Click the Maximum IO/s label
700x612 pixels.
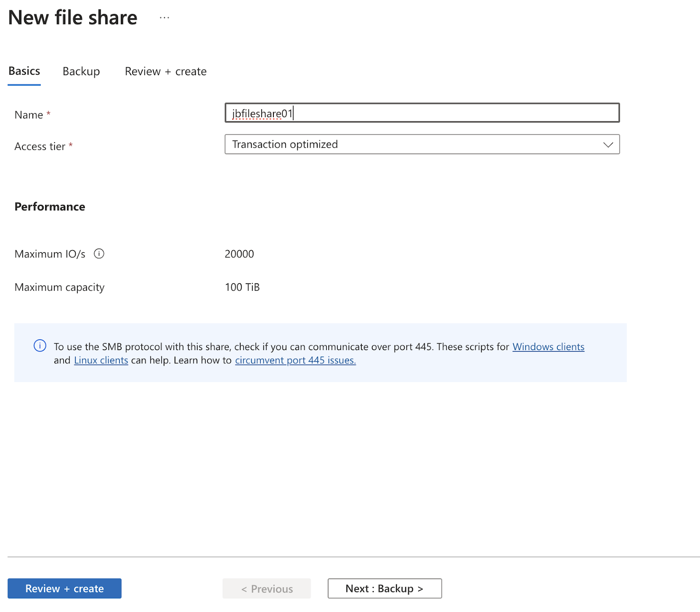pos(50,254)
